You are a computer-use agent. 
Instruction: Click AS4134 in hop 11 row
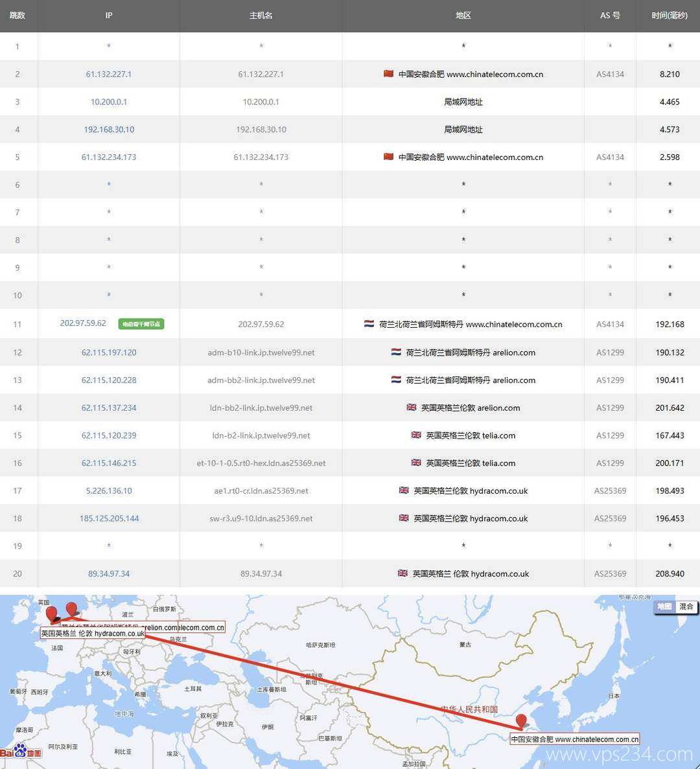pos(610,324)
